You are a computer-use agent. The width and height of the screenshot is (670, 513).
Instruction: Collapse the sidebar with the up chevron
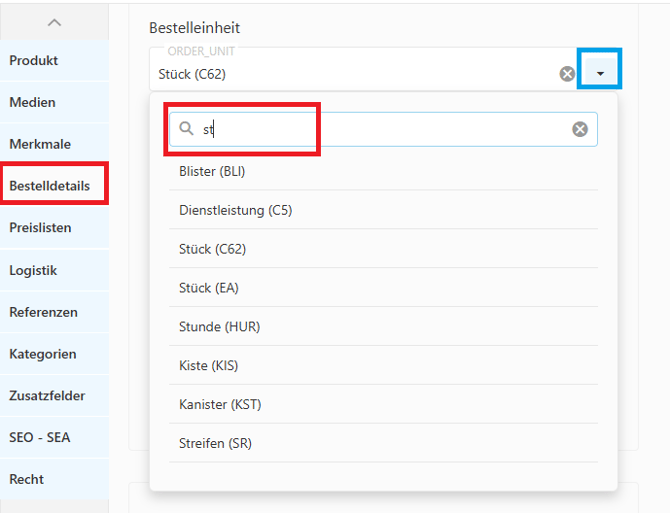(x=54, y=22)
